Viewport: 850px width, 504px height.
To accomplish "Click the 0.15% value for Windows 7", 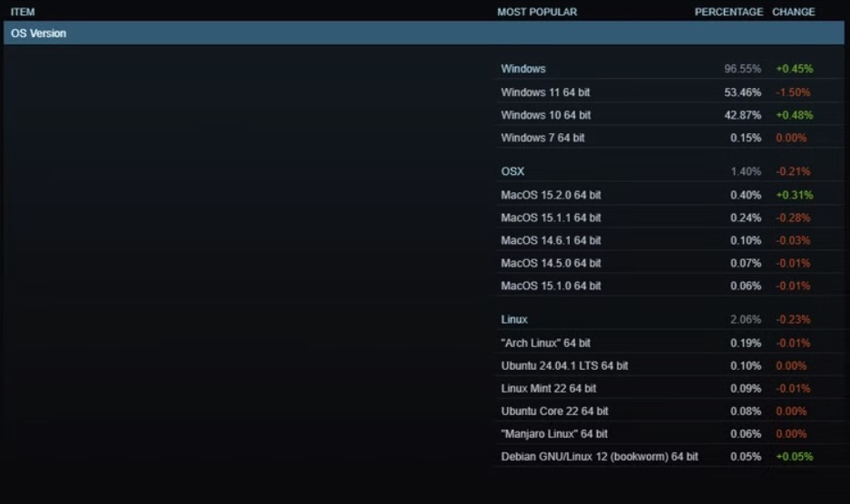I will [746, 138].
